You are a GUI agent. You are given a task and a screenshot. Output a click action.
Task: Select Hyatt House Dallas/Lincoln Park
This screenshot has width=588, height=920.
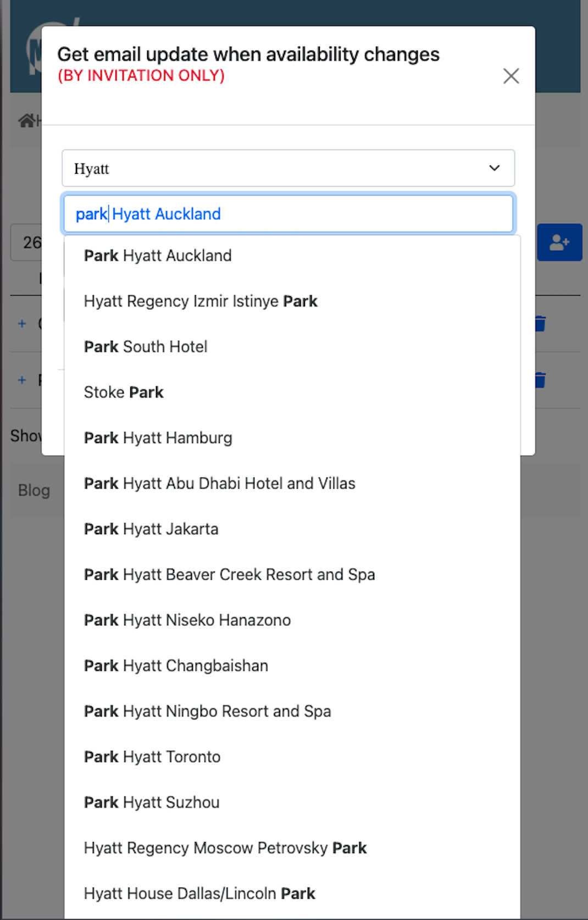292,894
